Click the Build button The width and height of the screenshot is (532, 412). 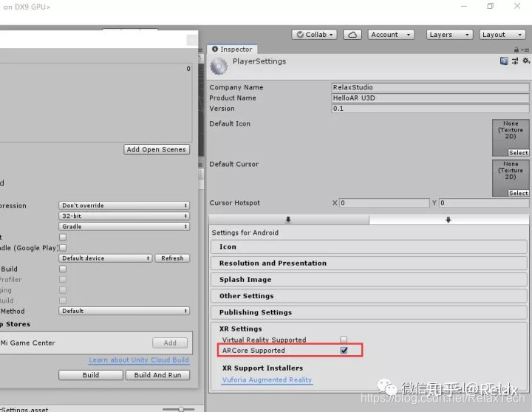(x=91, y=375)
